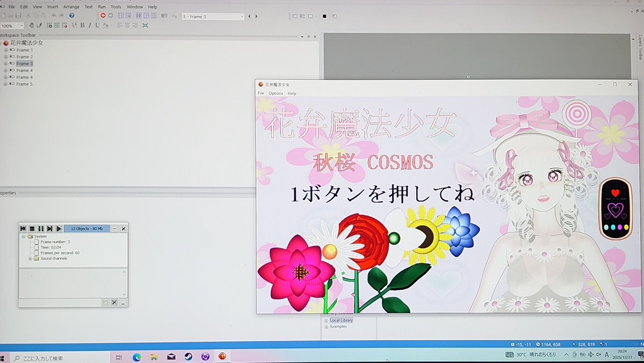Click '12 Objects - 80 Mb' debugger status

[x=86, y=229]
